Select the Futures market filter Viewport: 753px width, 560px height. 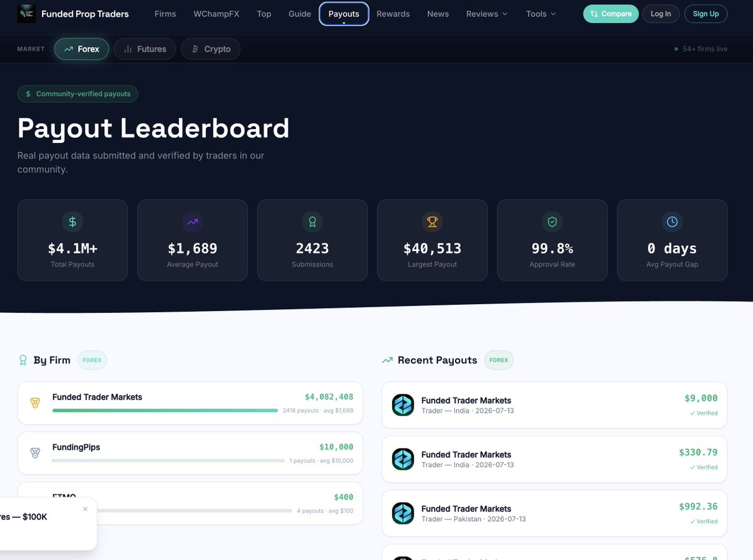coord(145,49)
